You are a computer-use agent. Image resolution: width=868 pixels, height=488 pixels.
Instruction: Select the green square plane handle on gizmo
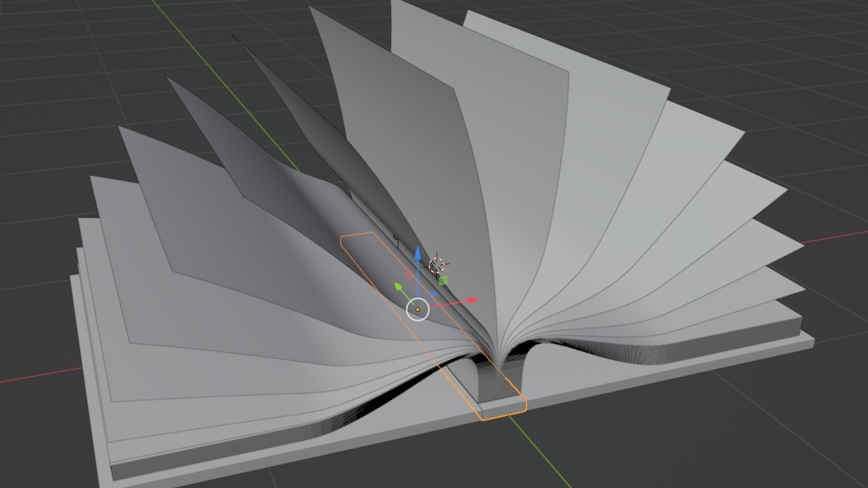pyautogui.click(x=443, y=280)
